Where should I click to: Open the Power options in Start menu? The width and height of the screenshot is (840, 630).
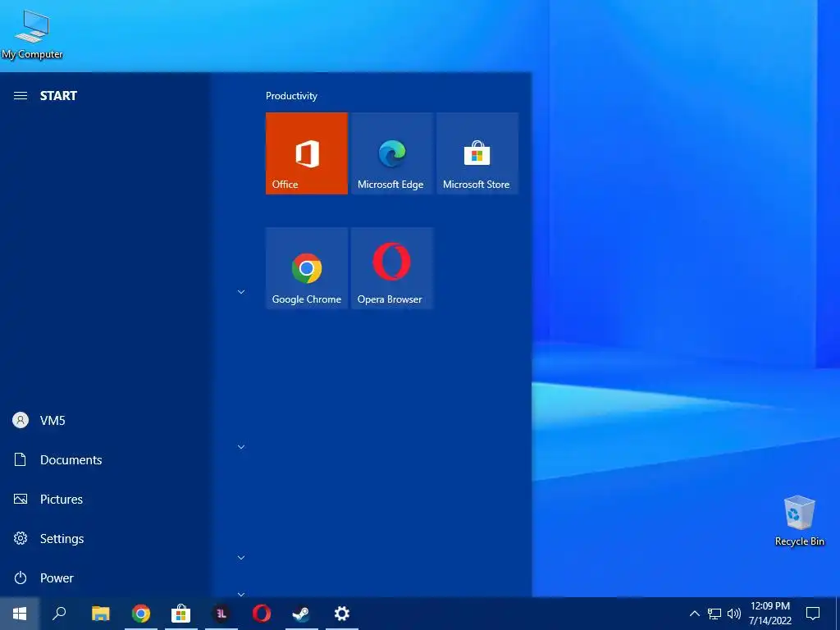[104, 578]
